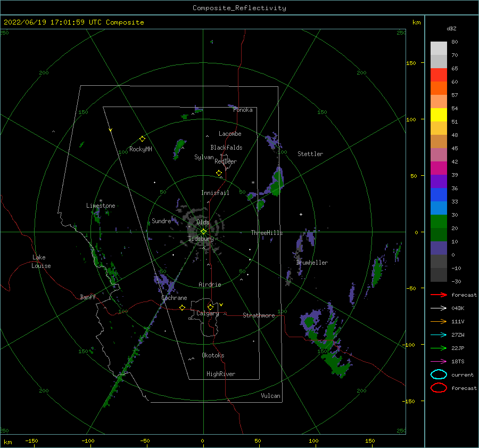Select yellow diamond inside Calgary city outline
This screenshot has height=448, width=479.
pyautogui.click(x=210, y=307)
